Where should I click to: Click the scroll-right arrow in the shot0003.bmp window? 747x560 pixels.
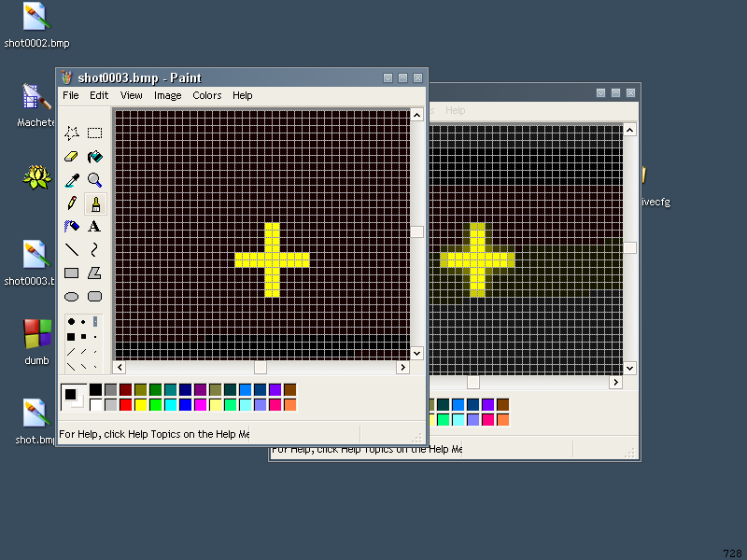coord(402,368)
